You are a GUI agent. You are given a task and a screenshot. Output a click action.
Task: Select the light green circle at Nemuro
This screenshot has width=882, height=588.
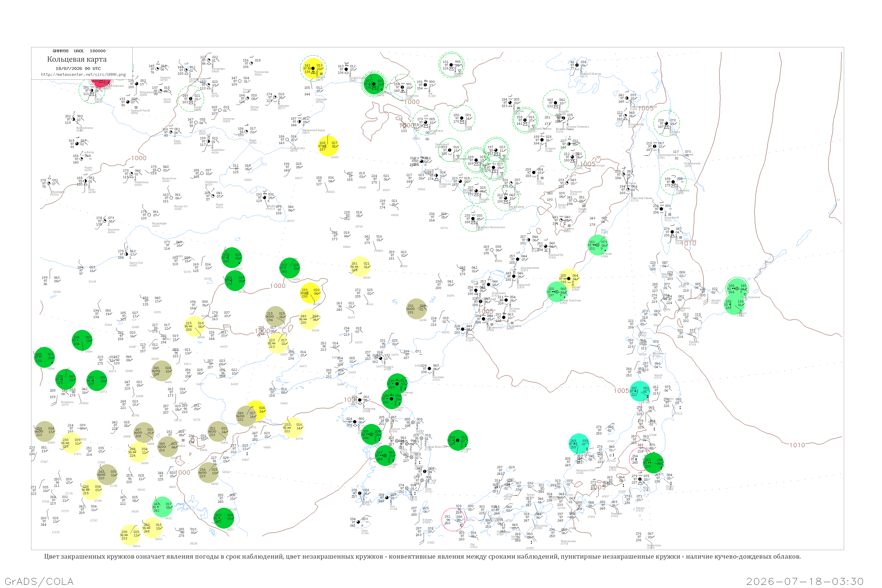point(734,304)
